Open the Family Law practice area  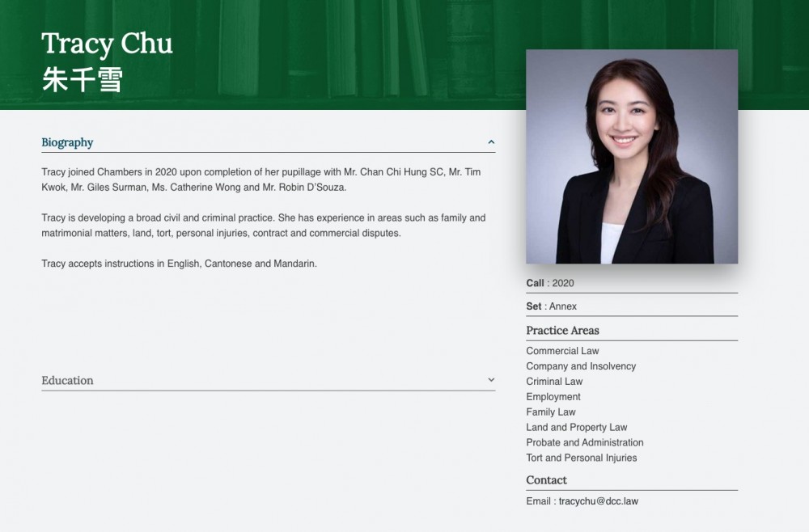[550, 412]
